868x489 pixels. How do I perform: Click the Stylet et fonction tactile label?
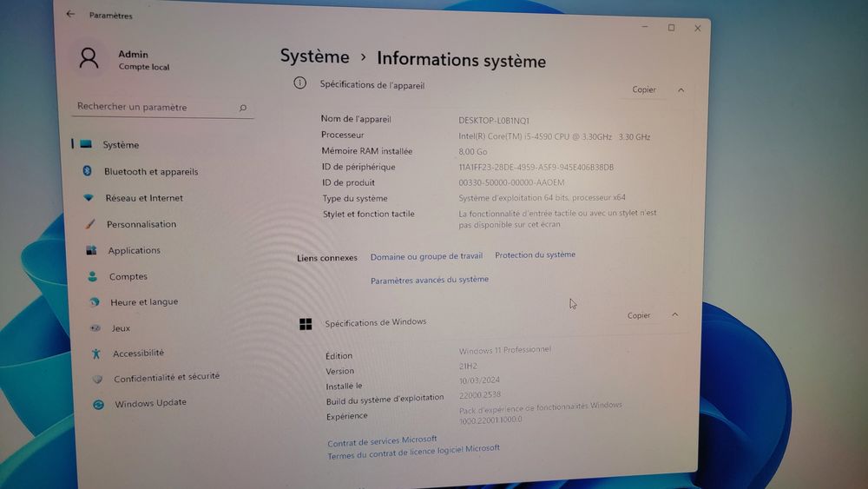pos(369,214)
